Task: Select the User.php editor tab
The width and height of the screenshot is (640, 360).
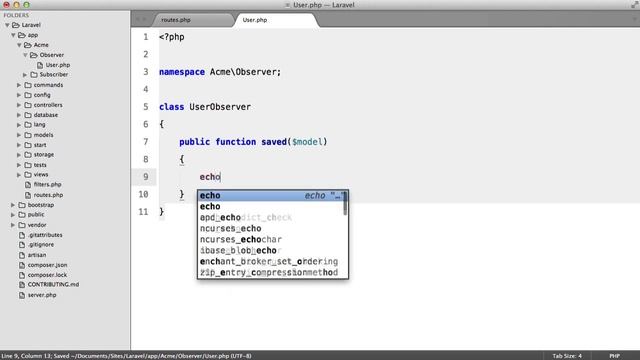Action: tap(276, 20)
